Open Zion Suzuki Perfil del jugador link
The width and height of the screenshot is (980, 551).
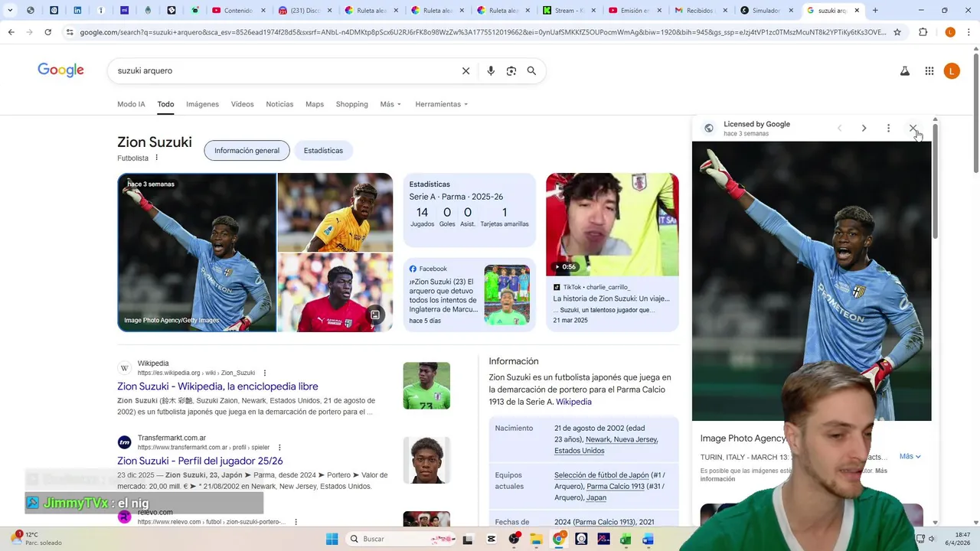coord(200,461)
